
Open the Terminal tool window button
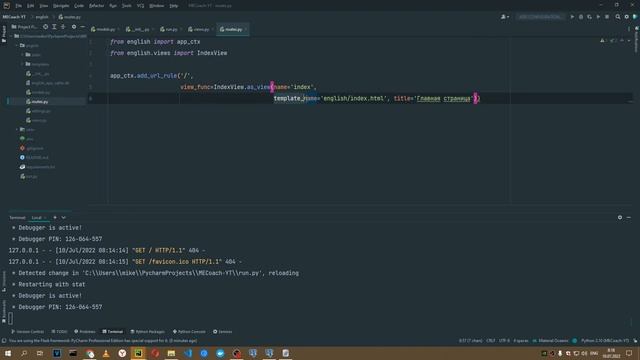(x=113, y=331)
